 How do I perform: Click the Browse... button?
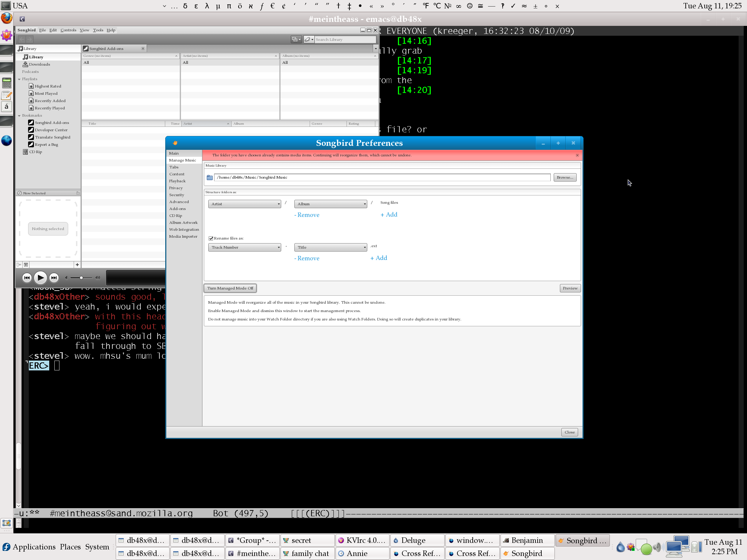(x=565, y=178)
